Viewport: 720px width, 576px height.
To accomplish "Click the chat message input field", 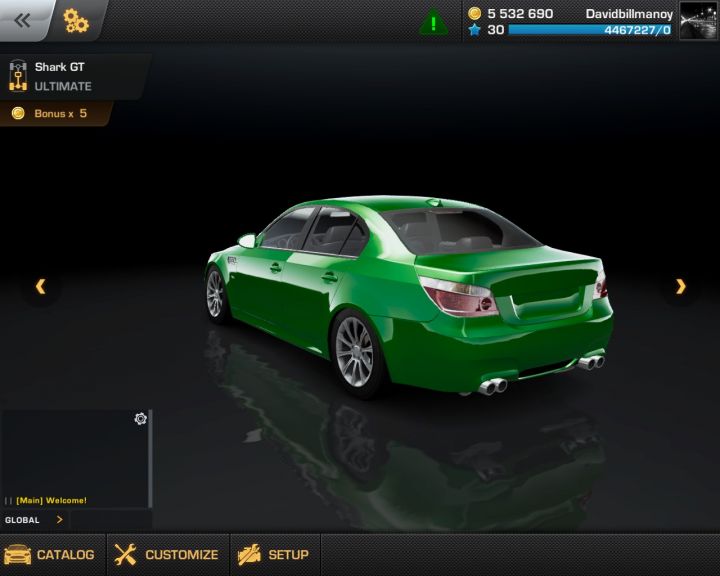I will pos(110,520).
